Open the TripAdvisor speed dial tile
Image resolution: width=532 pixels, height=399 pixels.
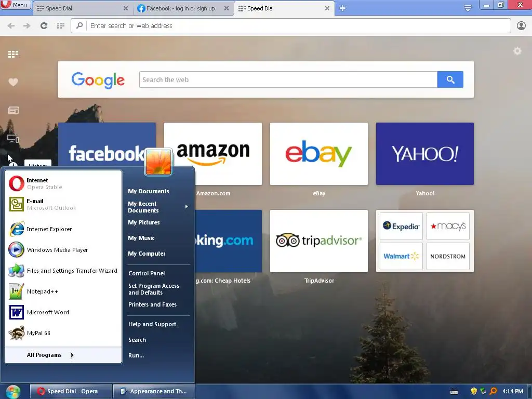[319, 241]
